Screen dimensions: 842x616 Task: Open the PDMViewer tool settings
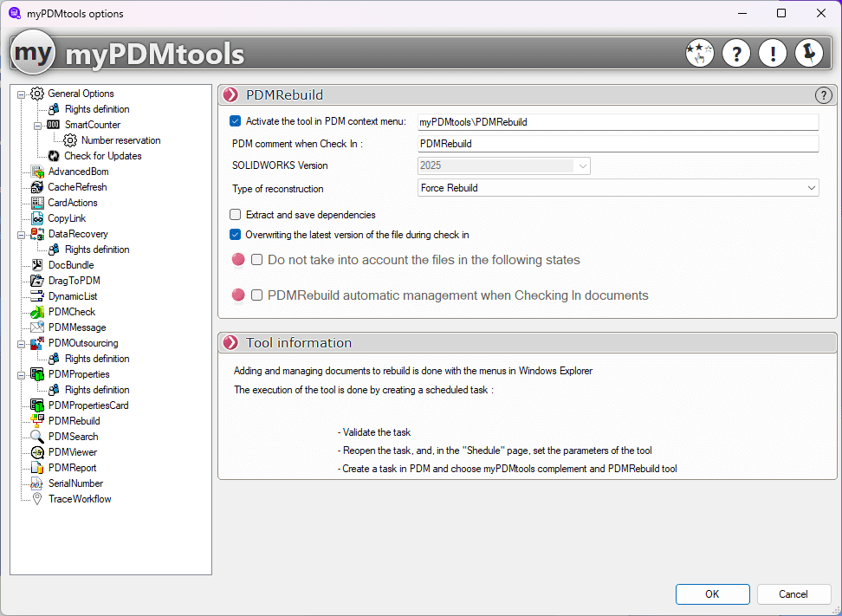[71, 451]
